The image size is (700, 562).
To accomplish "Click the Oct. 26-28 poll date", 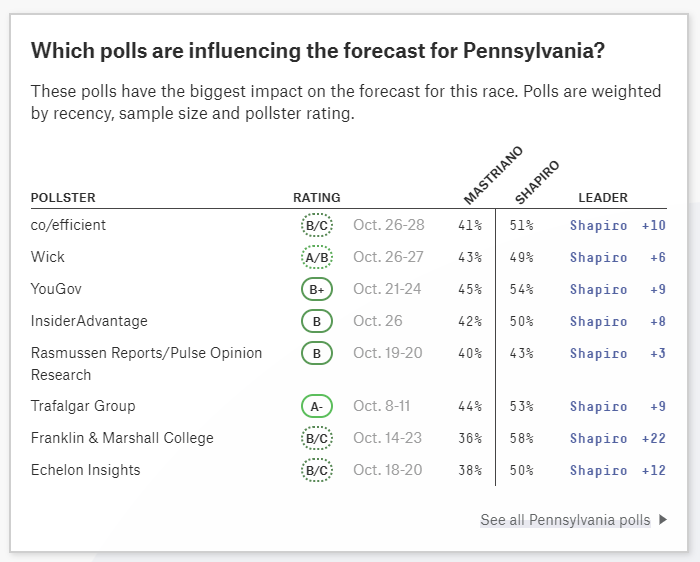I will click(388, 225).
